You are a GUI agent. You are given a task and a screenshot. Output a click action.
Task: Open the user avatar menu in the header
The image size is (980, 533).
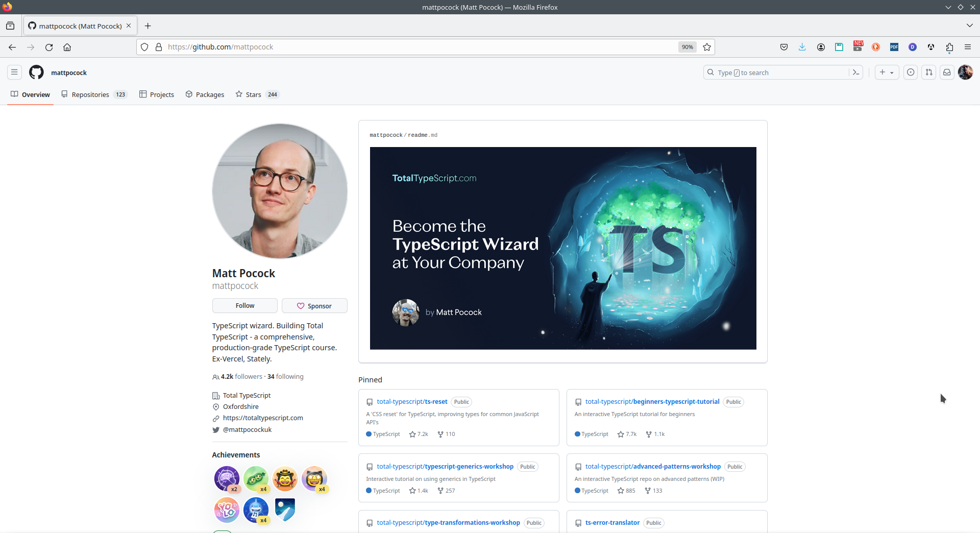(965, 72)
